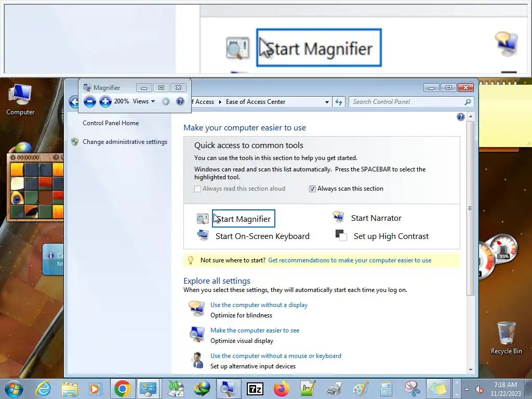Open Use the computer without a display
532x399 pixels.
(259, 305)
